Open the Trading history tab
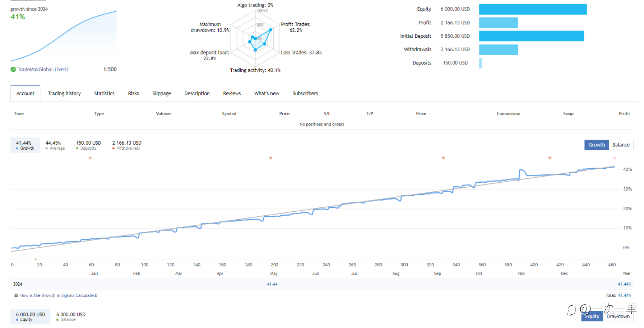Screen dimensions: 644x328 pos(64,93)
